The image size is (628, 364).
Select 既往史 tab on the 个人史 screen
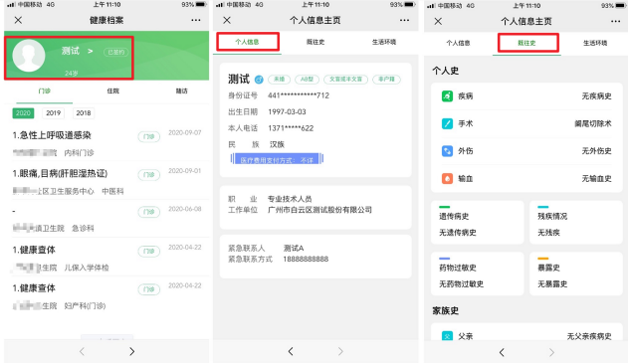pos(526,43)
